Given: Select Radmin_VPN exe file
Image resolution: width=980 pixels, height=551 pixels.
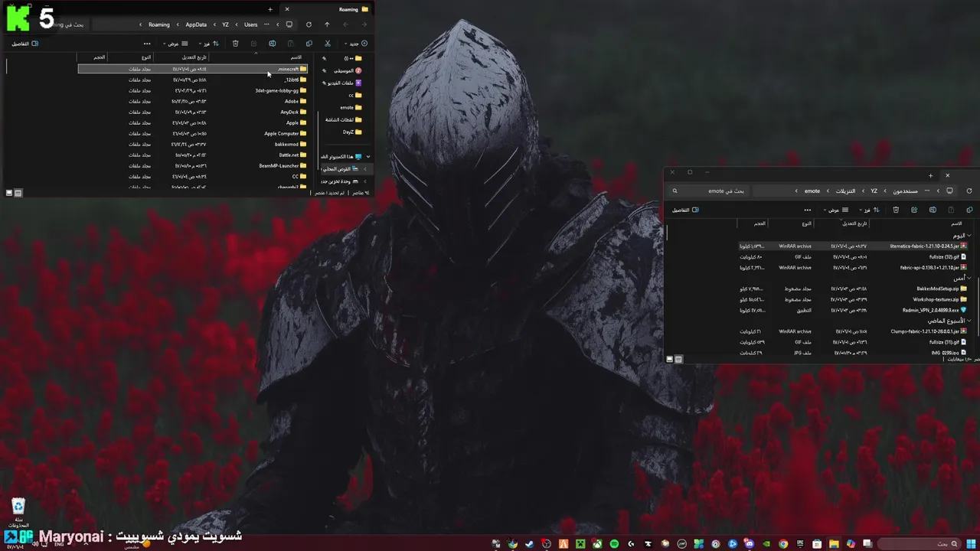Looking at the screenshot, I should click(x=854, y=310).
